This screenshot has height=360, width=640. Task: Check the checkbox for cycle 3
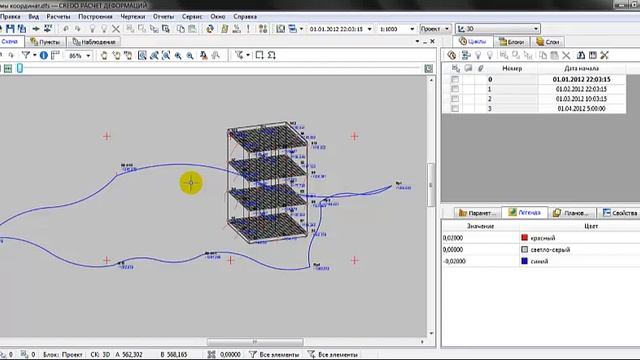[455, 109]
